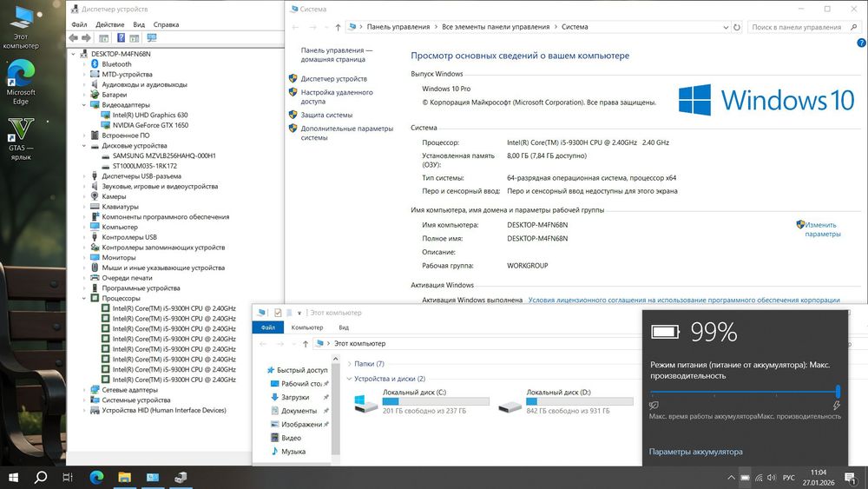Viewport: 868px width, 489px height.
Task: Refresh the System window address bar
Action: pos(737,27)
